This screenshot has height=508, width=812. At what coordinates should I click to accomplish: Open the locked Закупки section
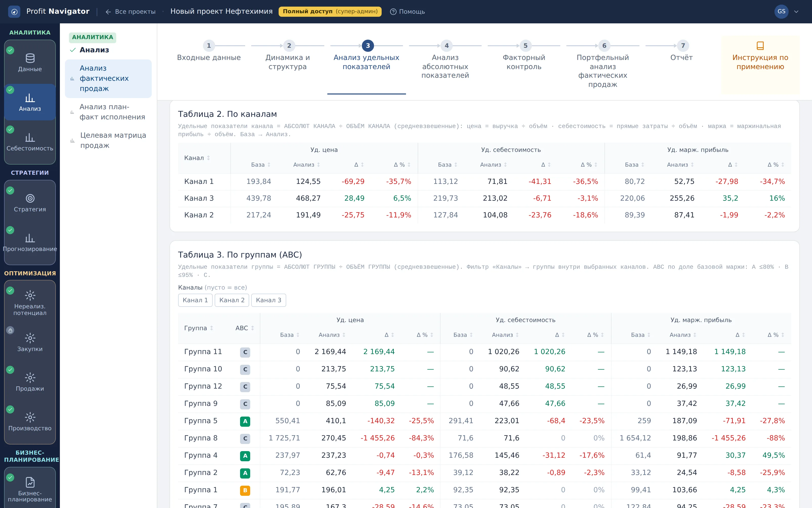[x=30, y=342]
